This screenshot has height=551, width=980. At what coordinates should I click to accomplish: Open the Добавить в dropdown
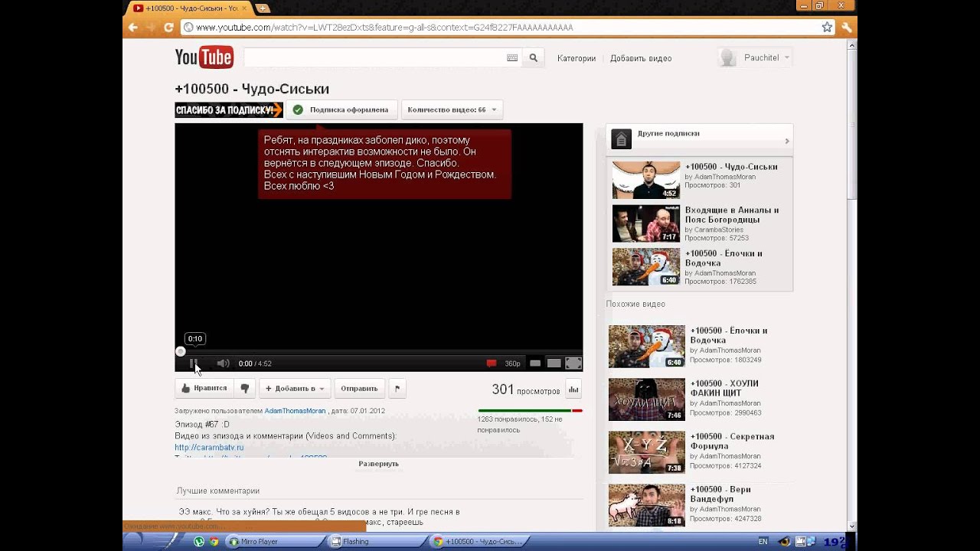point(295,388)
